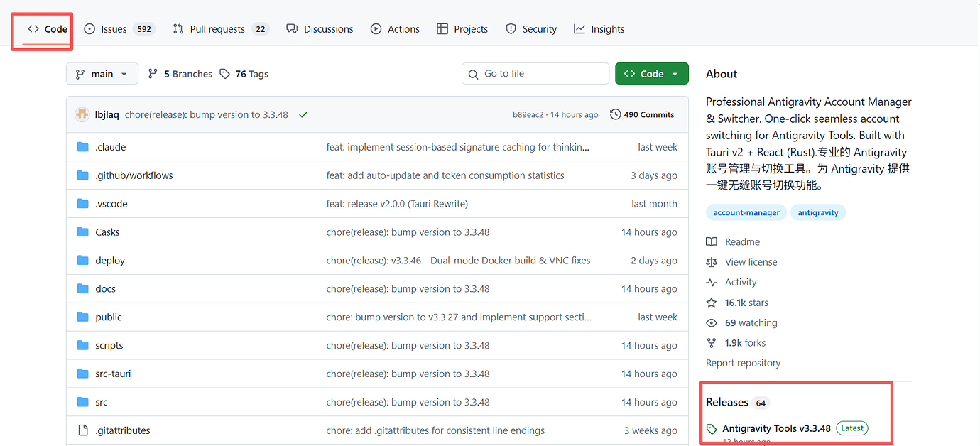Open the 76 Tags link

(x=244, y=74)
